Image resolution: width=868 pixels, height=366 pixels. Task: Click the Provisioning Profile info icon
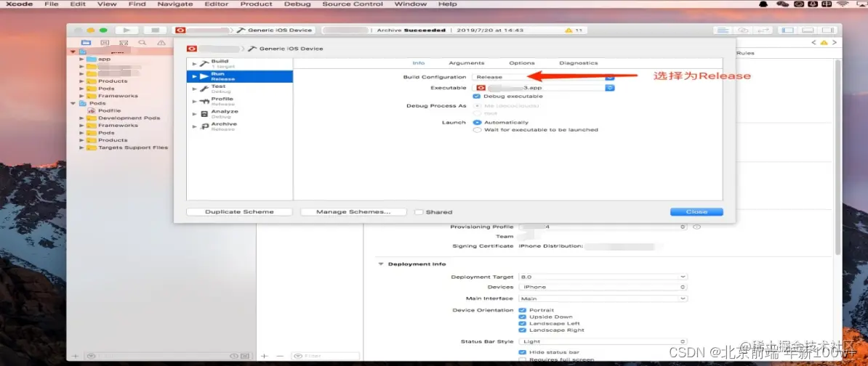697,227
